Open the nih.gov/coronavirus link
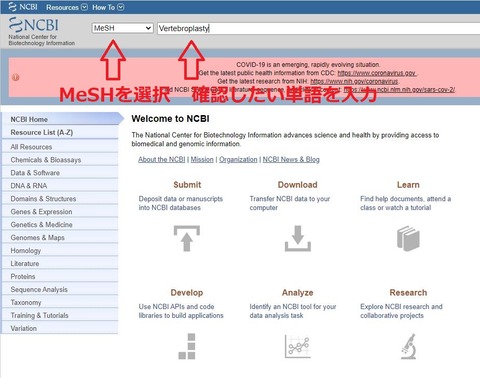Viewport: 480px width, 378px height. (354, 81)
